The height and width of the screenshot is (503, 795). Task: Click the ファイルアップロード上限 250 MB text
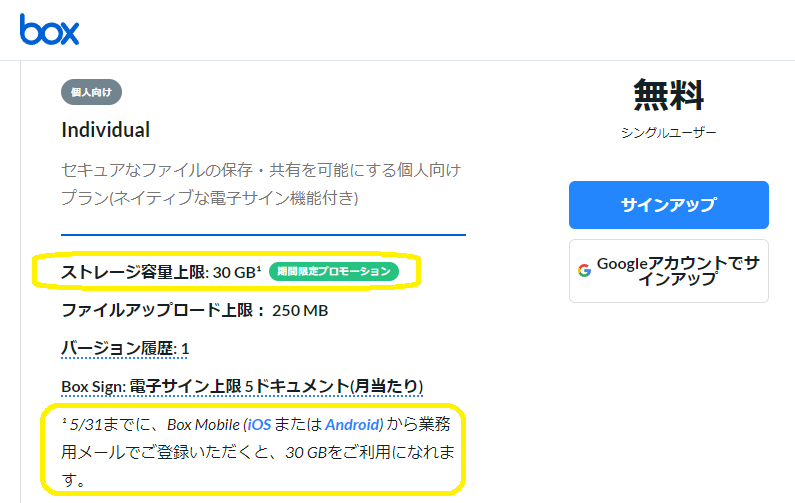click(195, 310)
